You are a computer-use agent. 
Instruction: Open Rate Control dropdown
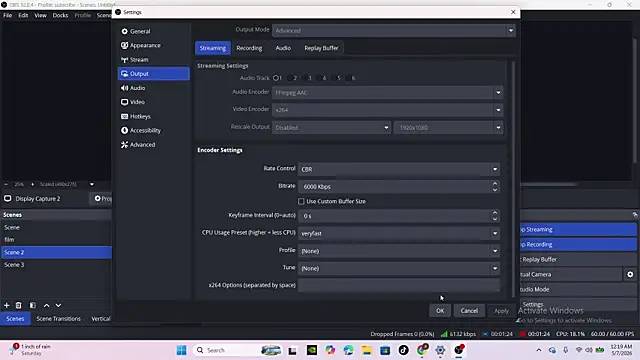(399, 169)
